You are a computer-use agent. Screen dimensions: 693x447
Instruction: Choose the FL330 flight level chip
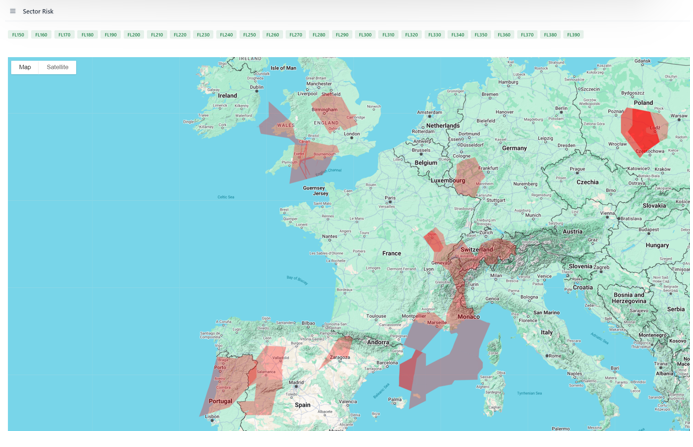pyautogui.click(x=434, y=35)
